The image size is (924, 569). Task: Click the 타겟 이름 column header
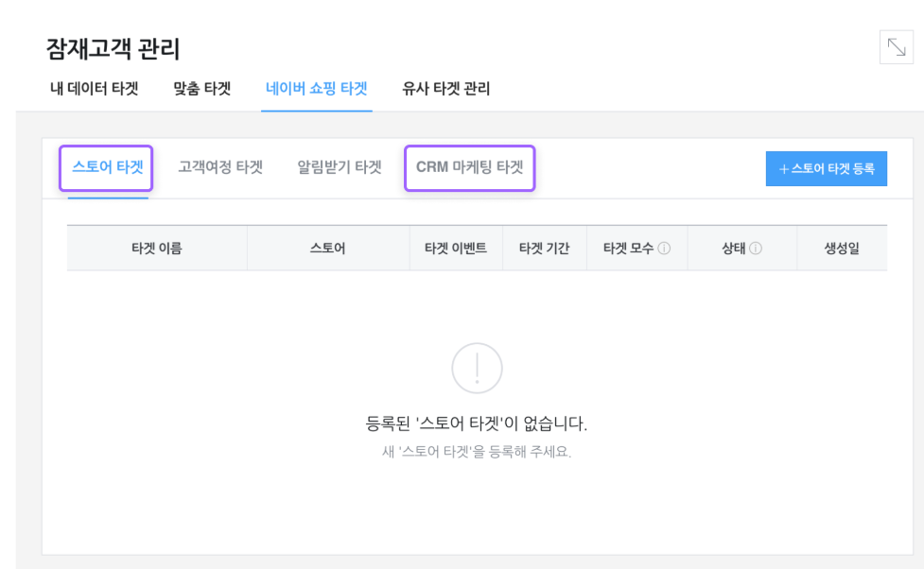[157, 249]
